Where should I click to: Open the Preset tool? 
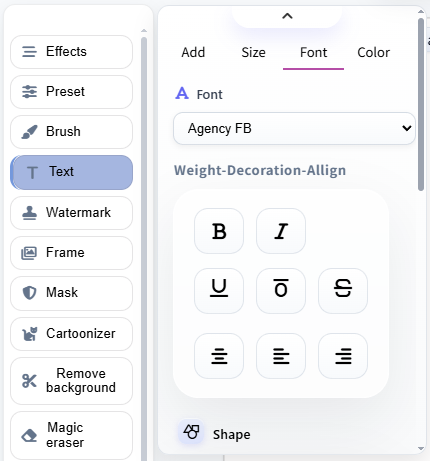coord(71,92)
